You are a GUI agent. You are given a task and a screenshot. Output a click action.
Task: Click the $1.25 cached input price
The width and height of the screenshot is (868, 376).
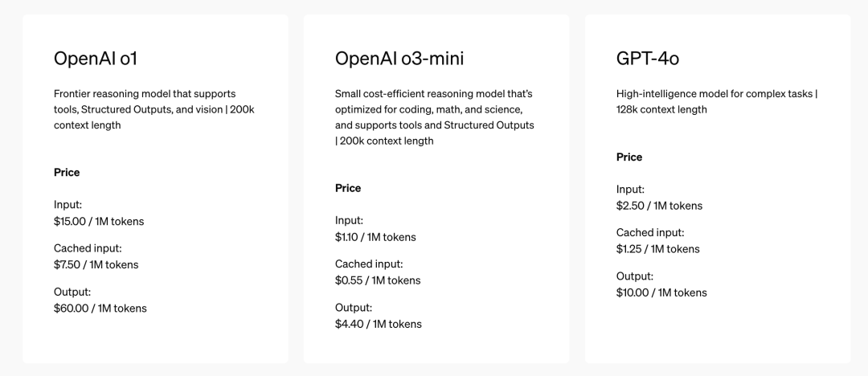657,248
